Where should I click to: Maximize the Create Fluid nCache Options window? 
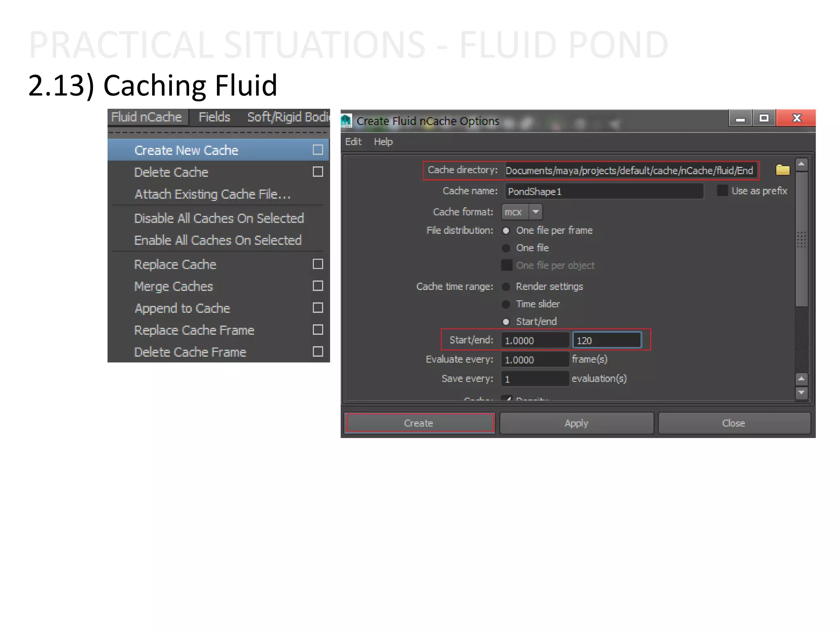764,118
